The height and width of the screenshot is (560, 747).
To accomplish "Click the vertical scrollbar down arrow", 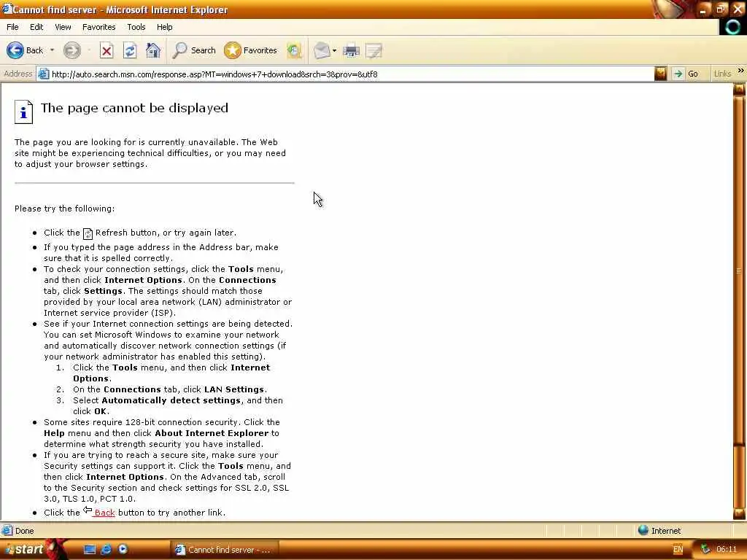I will [739, 514].
